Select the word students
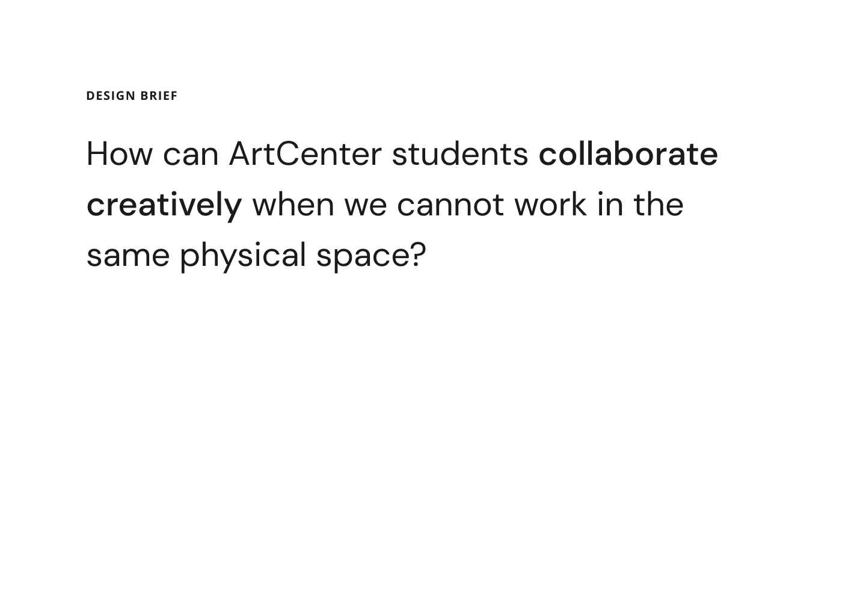866x616 pixels. coord(459,154)
